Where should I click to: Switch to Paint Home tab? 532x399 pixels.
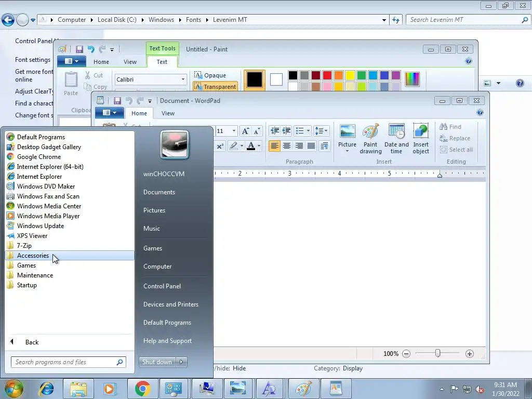[x=101, y=62]
